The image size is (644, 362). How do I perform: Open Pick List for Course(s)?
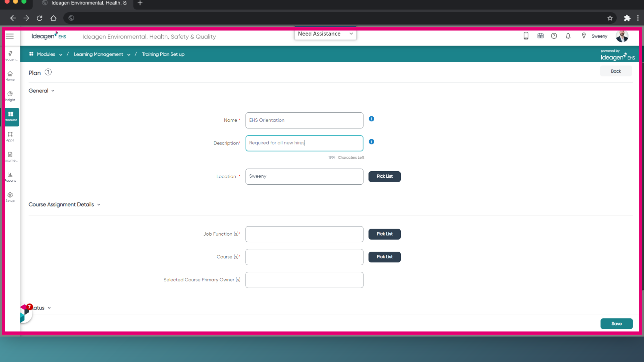pyautogui.click(x=384, y=257)
